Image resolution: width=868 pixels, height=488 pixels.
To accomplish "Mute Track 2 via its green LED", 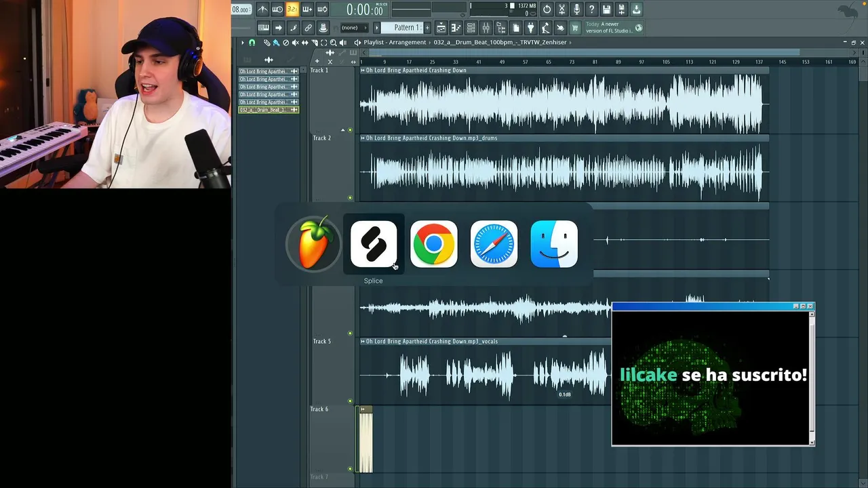I will (350, 198).
